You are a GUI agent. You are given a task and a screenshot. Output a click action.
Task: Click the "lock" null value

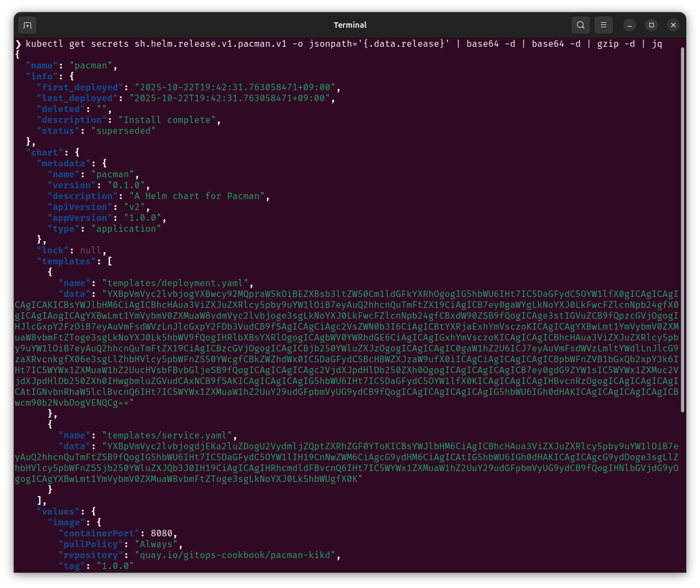pyautogui.click(x=91, y=250)
